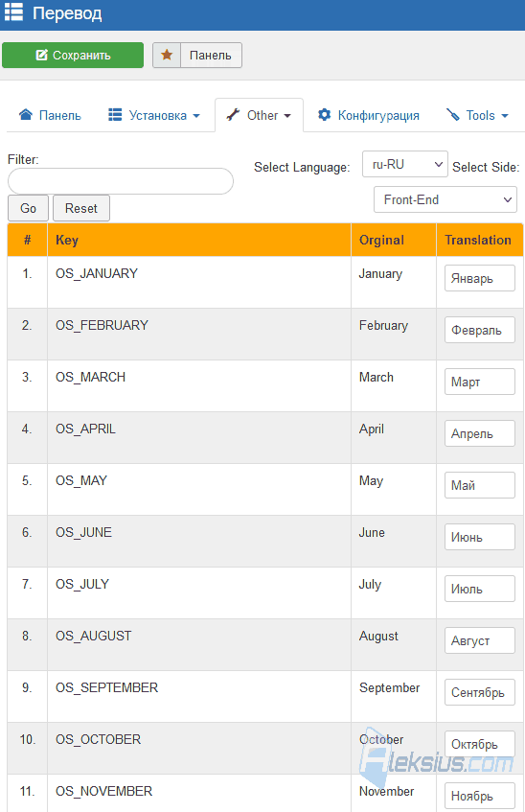Select the OS_NOVEMBER key cell
Image resolution: width=525 pixels, height=812 pixels.
click(199, 794)
